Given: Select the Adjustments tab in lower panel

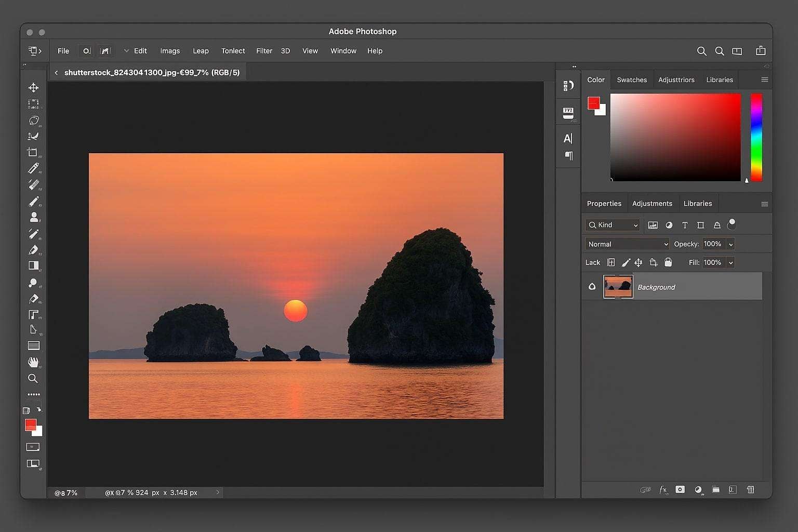Looking at the screenshot, I should 652,204.
